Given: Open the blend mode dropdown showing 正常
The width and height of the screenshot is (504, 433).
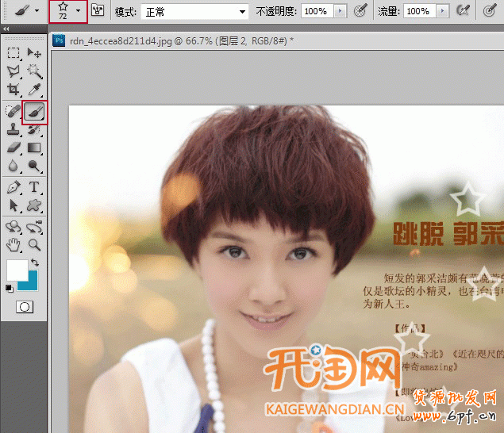Looking at the screenshot, I should (x=193, y=11).
